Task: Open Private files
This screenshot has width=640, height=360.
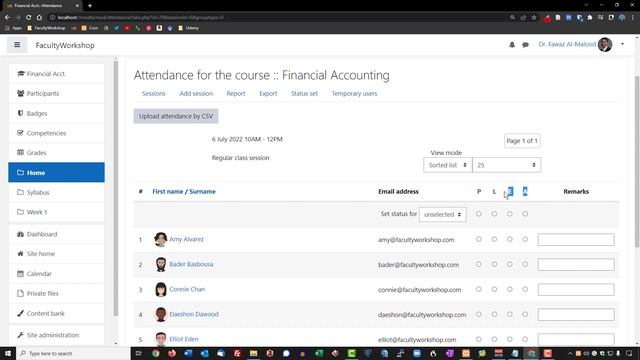Action: (56, 293)
